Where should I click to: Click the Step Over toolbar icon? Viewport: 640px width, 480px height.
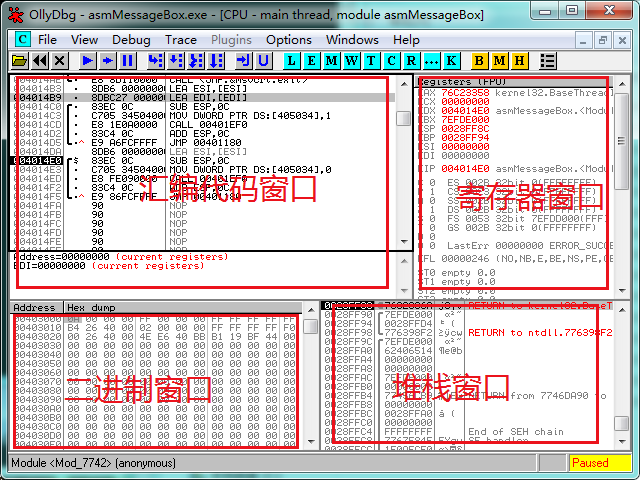point(176,61)
